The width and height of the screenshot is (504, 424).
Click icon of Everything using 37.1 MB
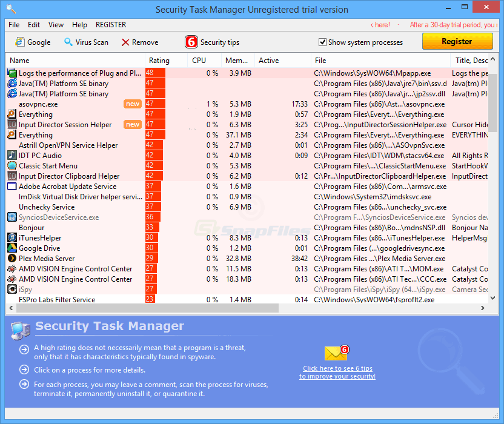(12, 134)
